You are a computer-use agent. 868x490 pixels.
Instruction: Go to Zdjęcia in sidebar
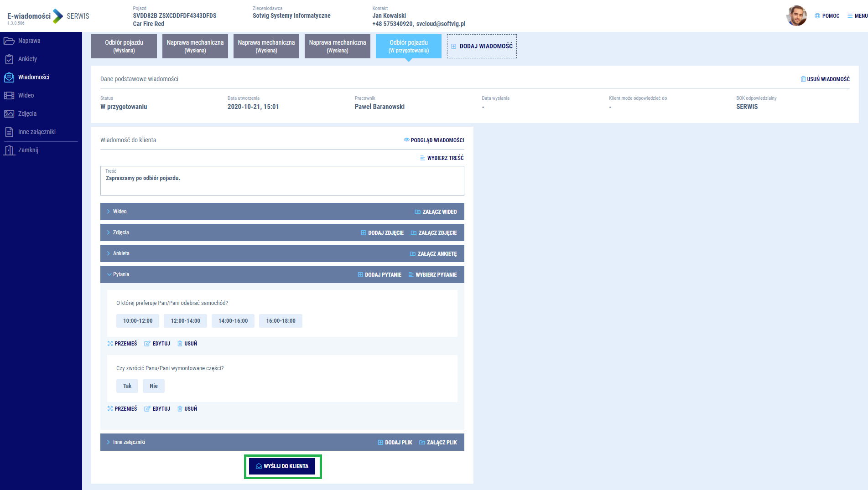[27, 113]
